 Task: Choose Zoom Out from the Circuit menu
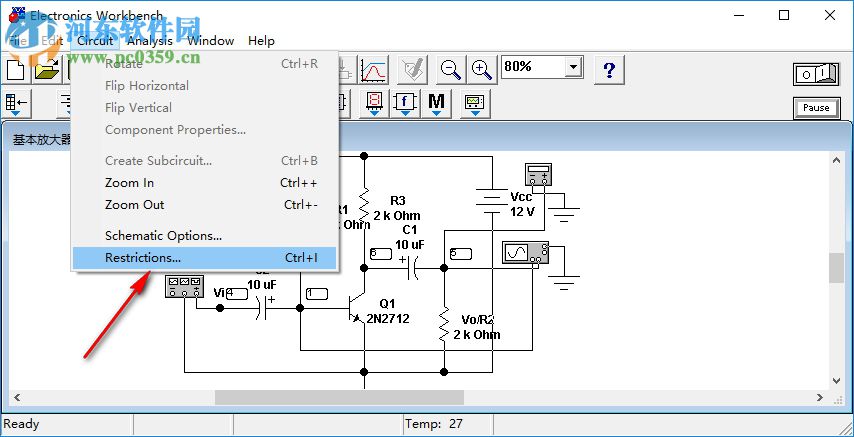pyautogui.click(x=204, y=205)
